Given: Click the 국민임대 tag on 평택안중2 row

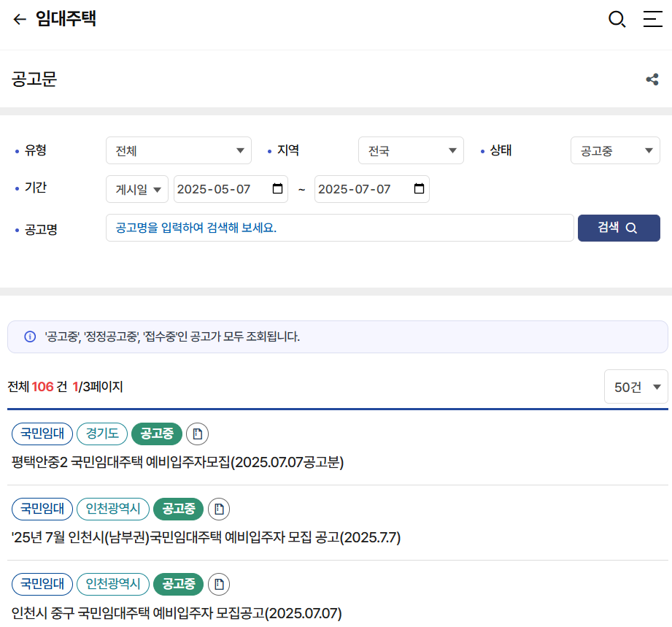Looking at the screenshot, I should point(42,434).
